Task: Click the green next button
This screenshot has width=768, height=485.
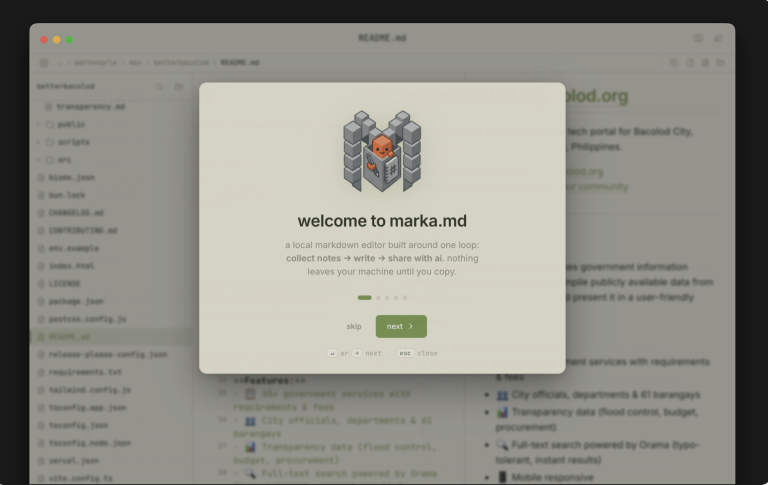Action: [401, 326]
